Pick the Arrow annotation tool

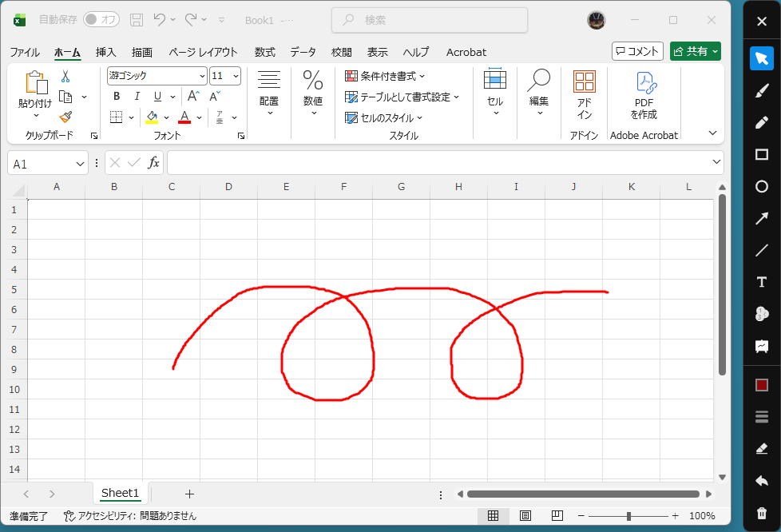point(761,218)
